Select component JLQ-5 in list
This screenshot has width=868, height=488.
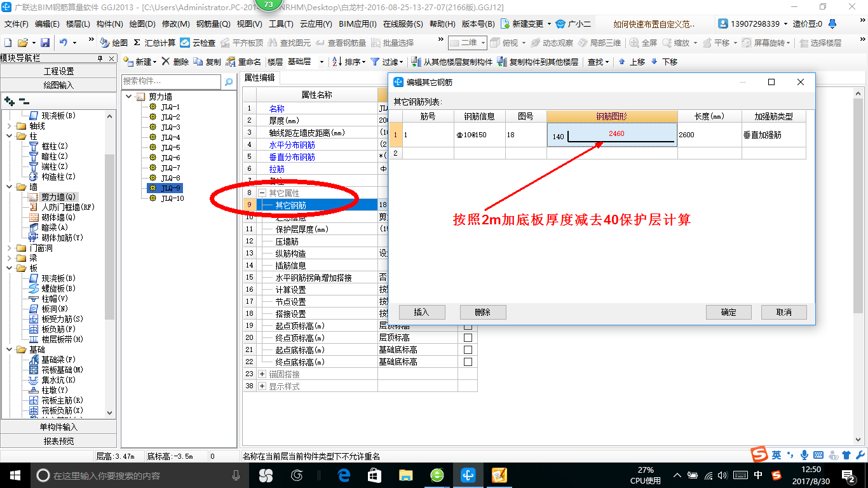click(x=171, y=147)
